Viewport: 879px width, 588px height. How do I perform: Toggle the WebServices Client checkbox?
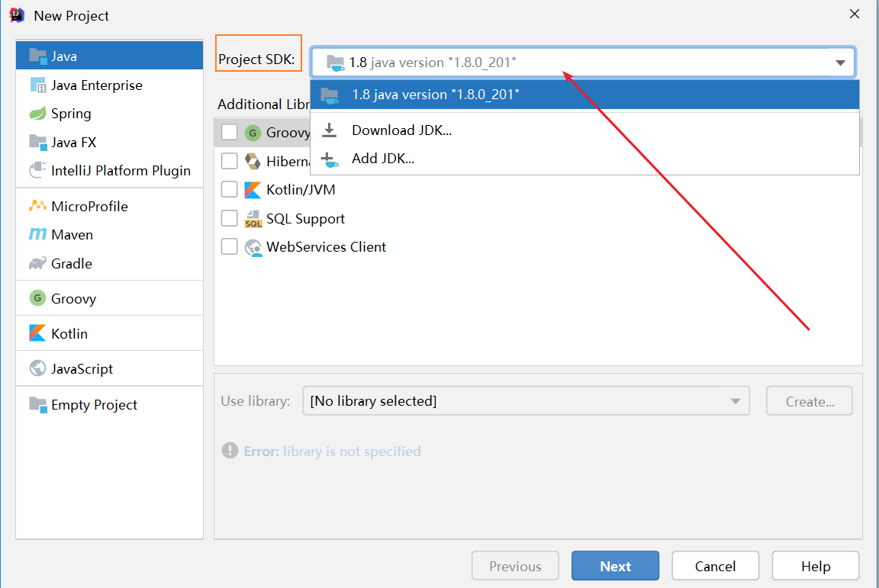pyautogui.click(x=229, y=246)
